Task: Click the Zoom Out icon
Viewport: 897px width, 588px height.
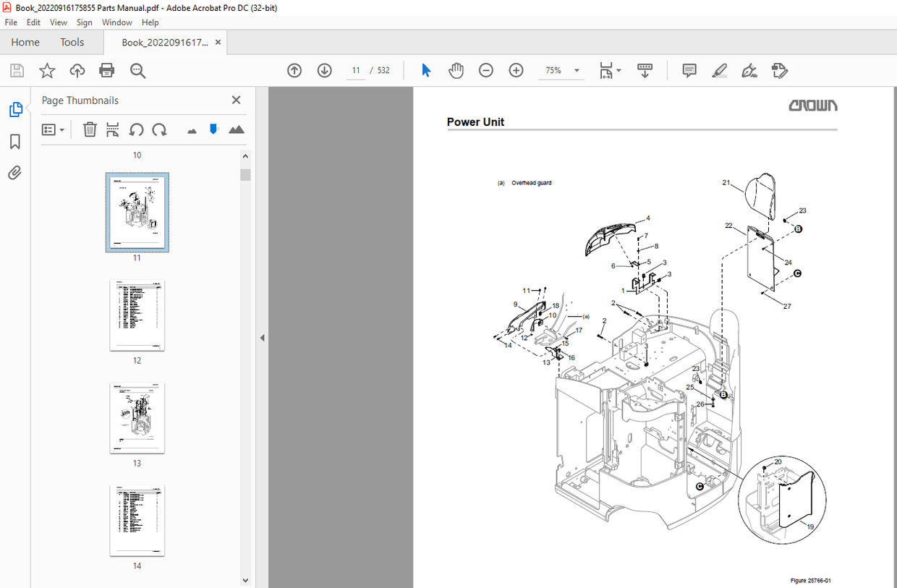Action: tap(485, 70)
